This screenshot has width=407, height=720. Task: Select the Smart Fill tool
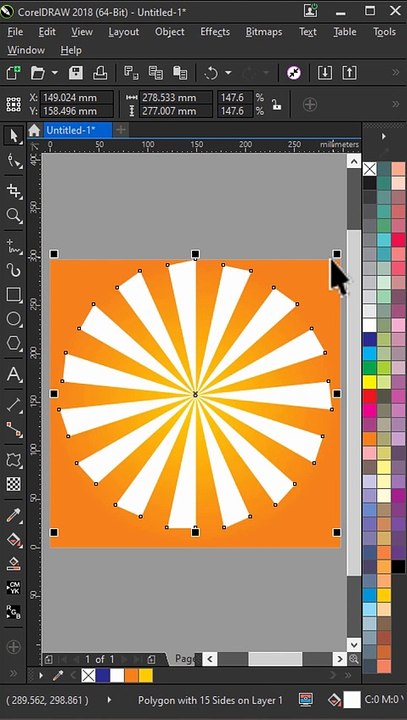[13, 564]
